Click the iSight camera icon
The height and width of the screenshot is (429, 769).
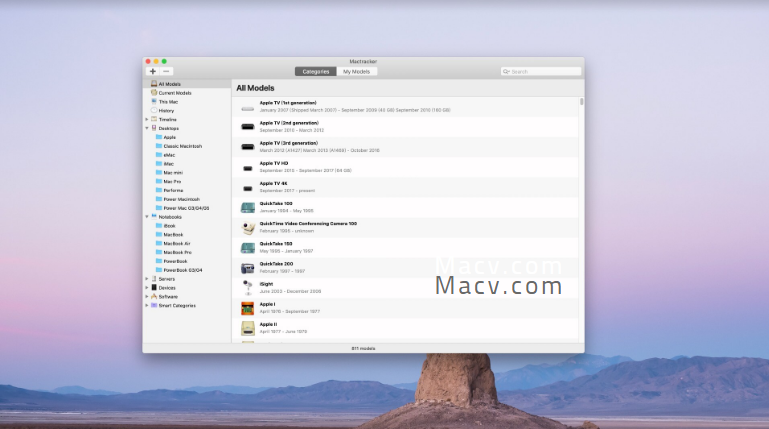point(248,287)
